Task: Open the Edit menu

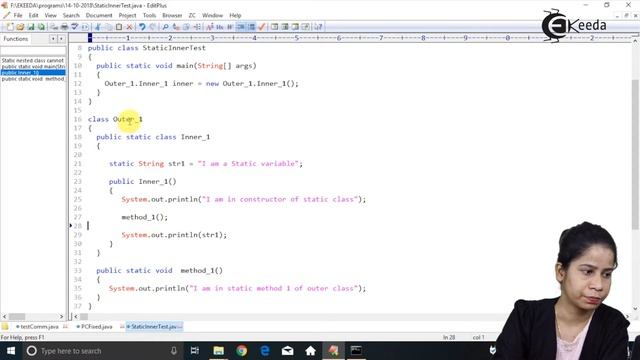Action: (x=33, y=16)
